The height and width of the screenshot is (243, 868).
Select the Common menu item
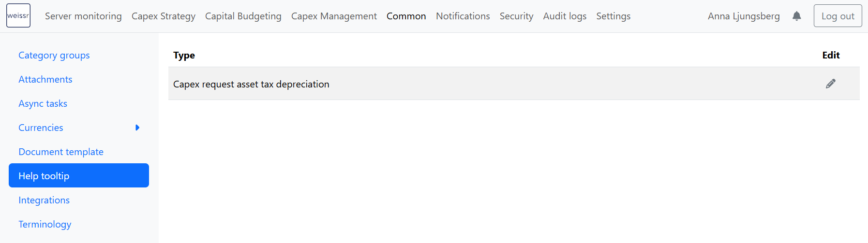pos(406,16)
